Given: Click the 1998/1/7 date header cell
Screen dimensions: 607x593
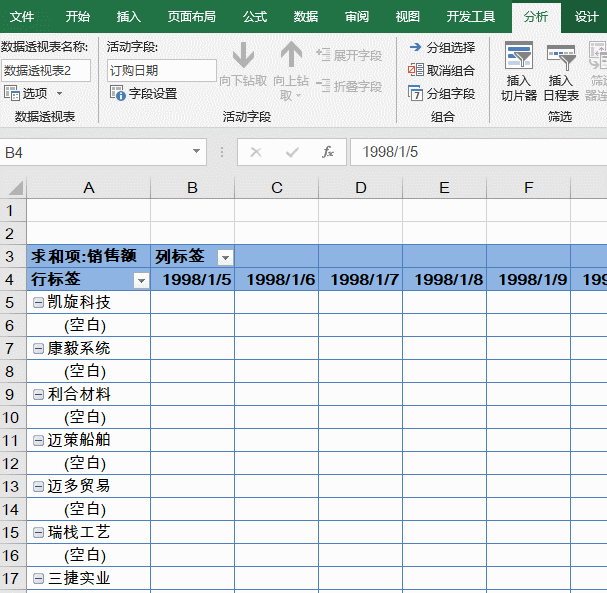Looking at the screenshot, I should [360, 279].
